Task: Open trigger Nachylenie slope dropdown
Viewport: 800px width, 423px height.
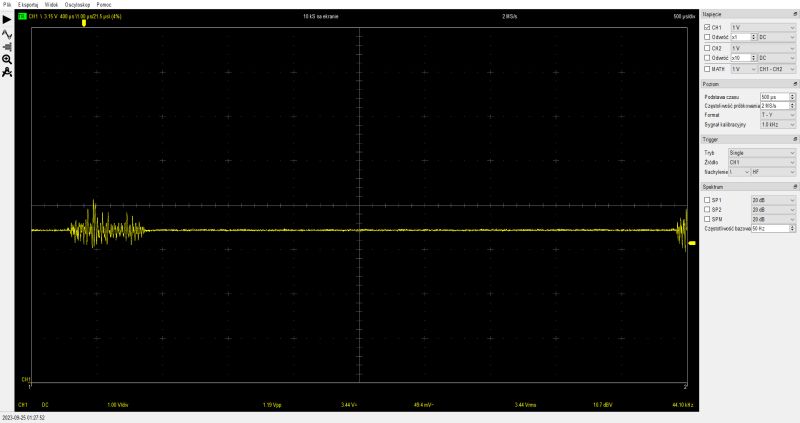Action: click(x=739, y=172)
